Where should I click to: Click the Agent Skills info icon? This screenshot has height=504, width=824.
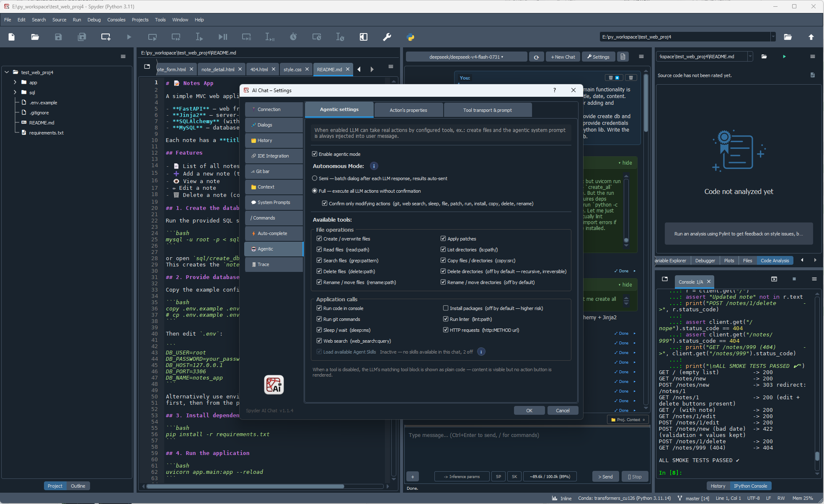[481, 352]
